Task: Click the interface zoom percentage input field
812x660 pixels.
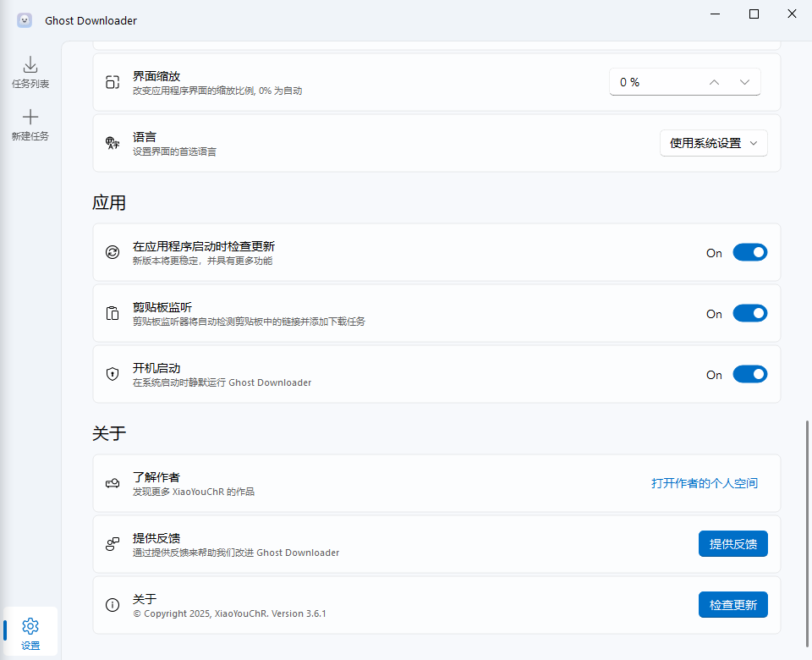Action: point(651,82)
